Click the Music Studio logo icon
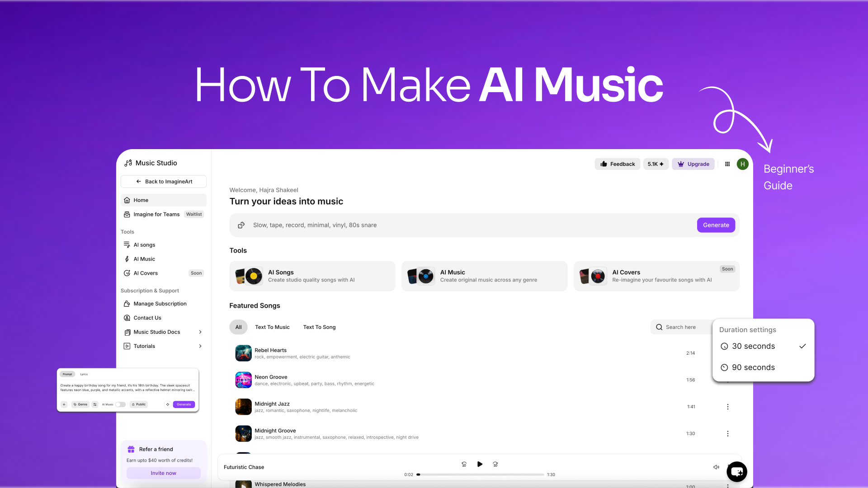The height and width of the screenshot is (488, 868). coord(128,163)
